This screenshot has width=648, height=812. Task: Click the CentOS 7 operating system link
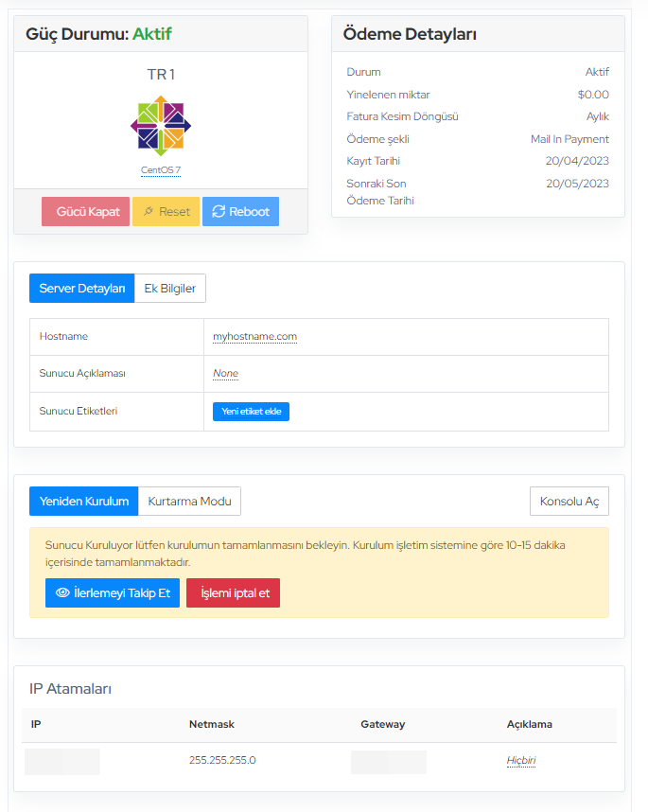[161, 170]
